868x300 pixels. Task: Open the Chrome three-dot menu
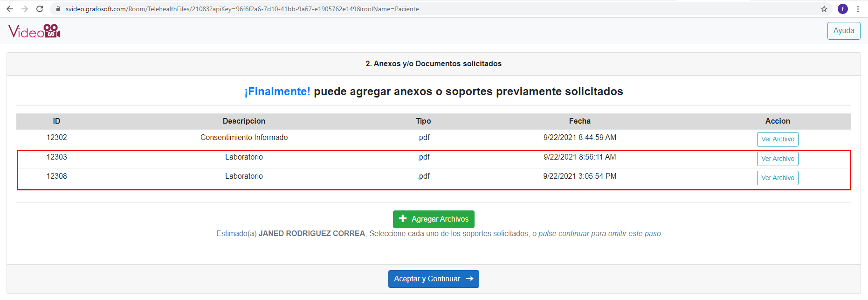[858, 9]
